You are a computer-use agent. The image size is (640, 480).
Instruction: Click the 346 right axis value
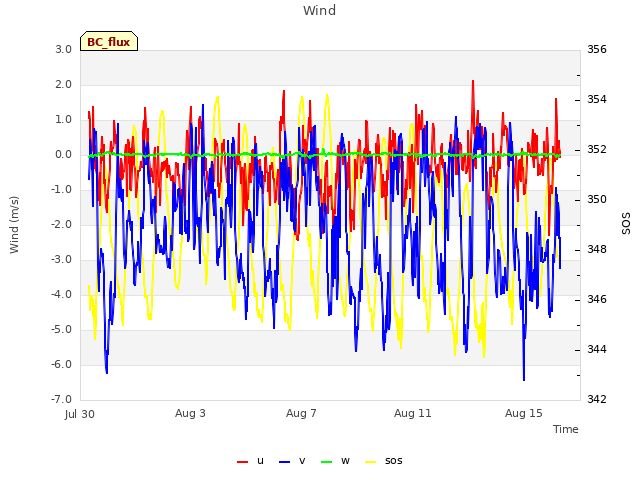coord(597,300)
